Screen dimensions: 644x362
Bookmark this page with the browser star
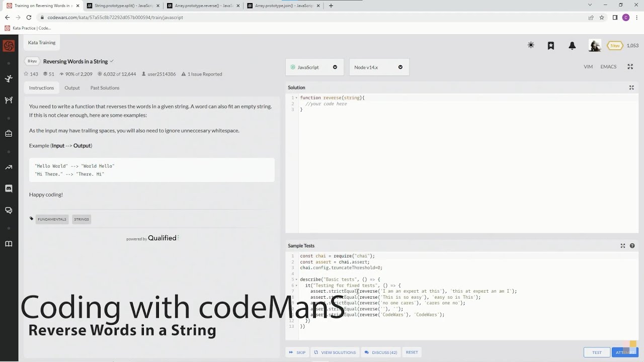pyautogui.click(x=601, y=17)
